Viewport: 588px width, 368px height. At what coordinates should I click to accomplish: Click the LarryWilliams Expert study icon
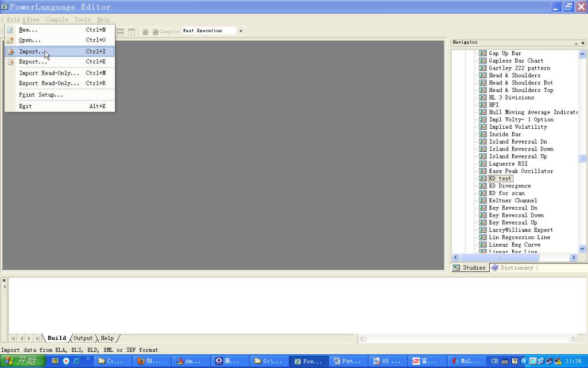tap(482, 230)
